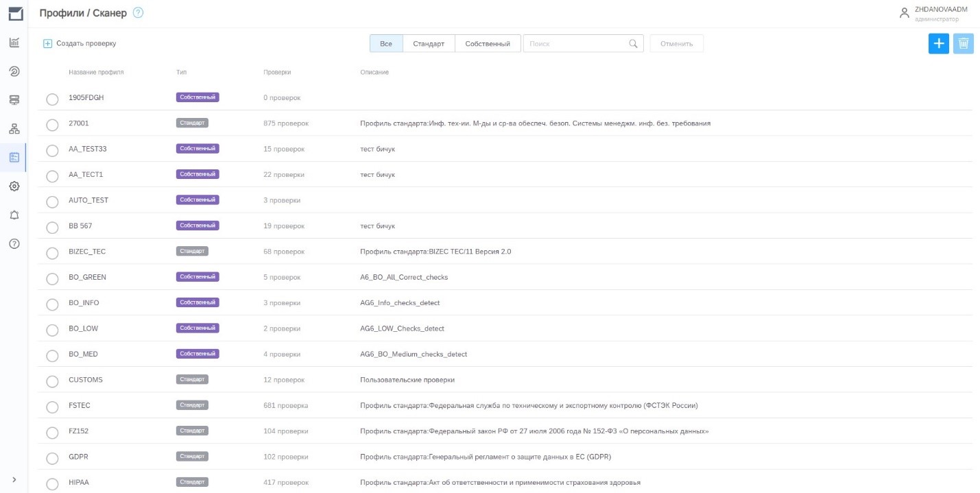Click the scanner radar sidebar icon

pos(14,71)
